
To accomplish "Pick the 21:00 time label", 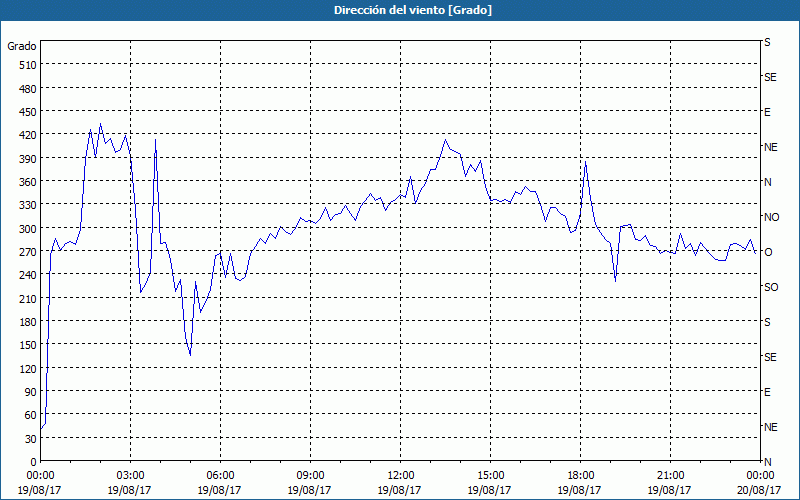I will (670, 476).
